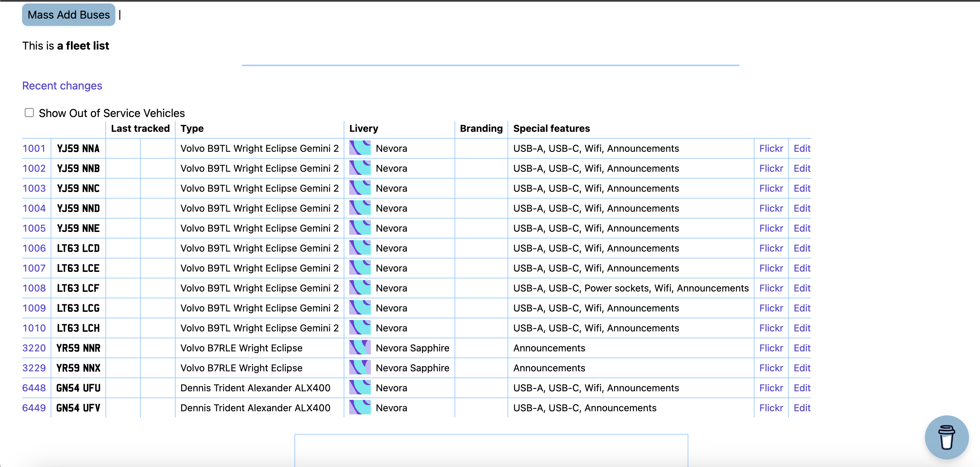
Task: Click Flickr link for LT63 LCE
Action: (771, 268)
